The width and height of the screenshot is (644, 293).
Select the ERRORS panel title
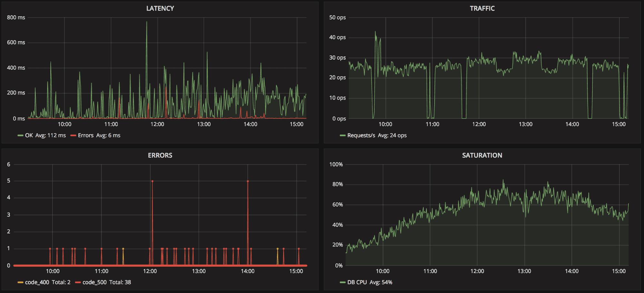coord(160,155)
